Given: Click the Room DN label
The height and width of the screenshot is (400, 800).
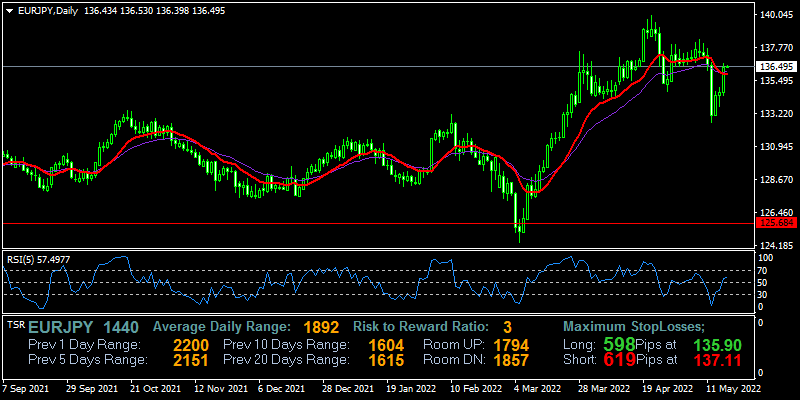Looking at the screenshot, I should (x=454, y=360).
